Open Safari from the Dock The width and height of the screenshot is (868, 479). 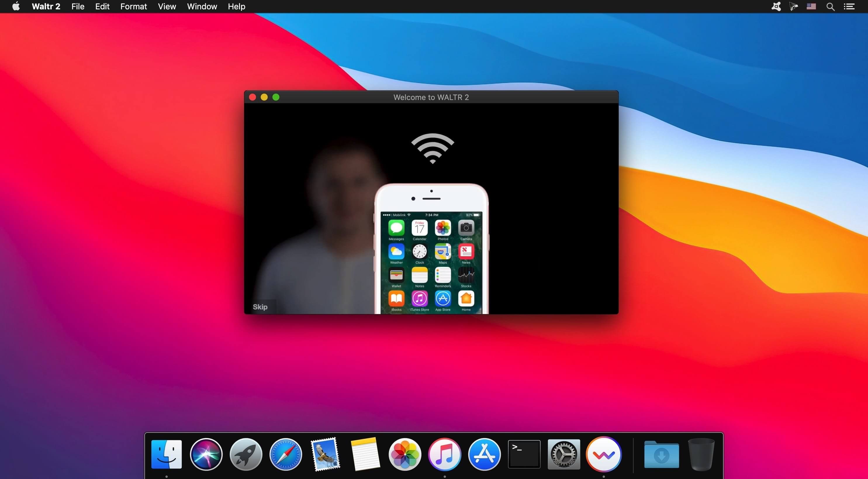click(286, 454)
